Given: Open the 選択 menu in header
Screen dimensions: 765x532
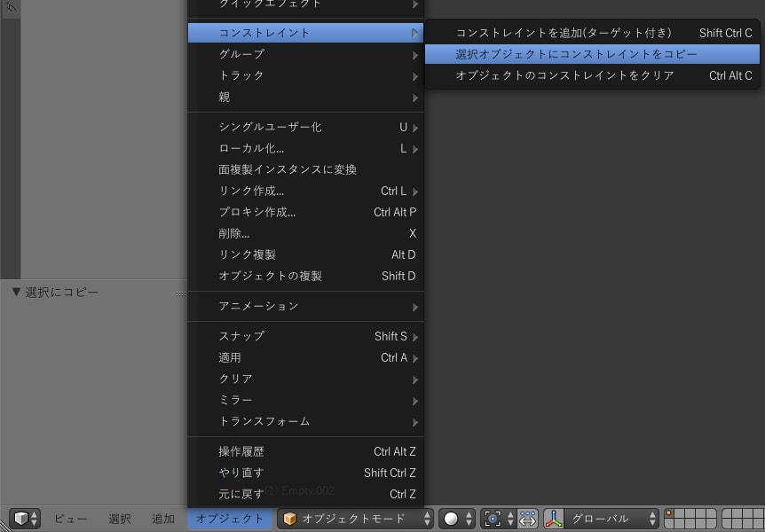Looking at the screenshot, I should click(120, 519).
